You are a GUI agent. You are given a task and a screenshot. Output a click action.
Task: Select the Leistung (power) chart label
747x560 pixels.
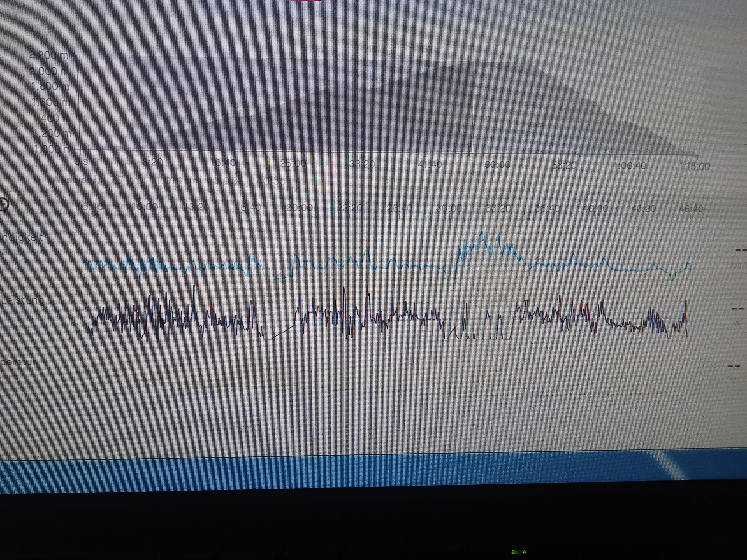23,300
